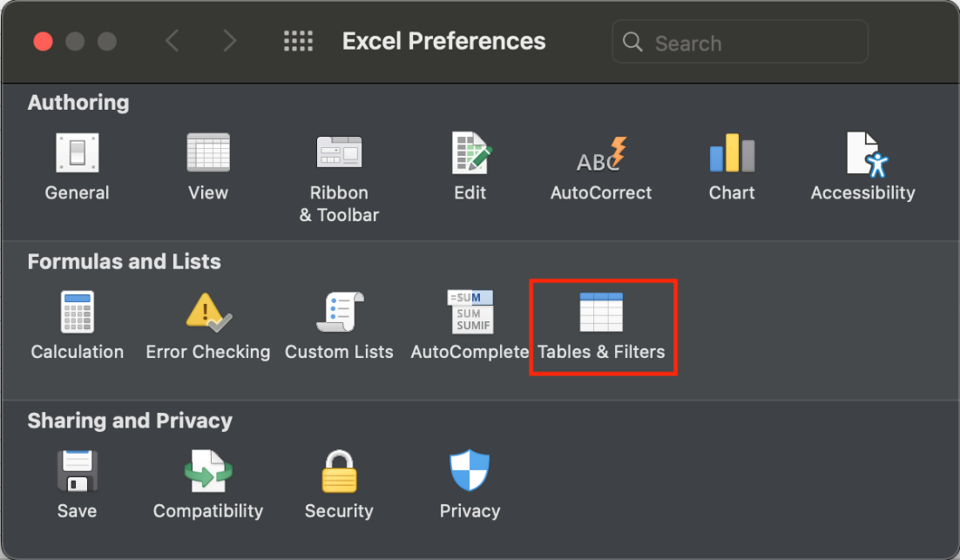The width and height of the screenshot is (960, 560).
Task: Go forward with the right chevron
Action: pos(230,41)
